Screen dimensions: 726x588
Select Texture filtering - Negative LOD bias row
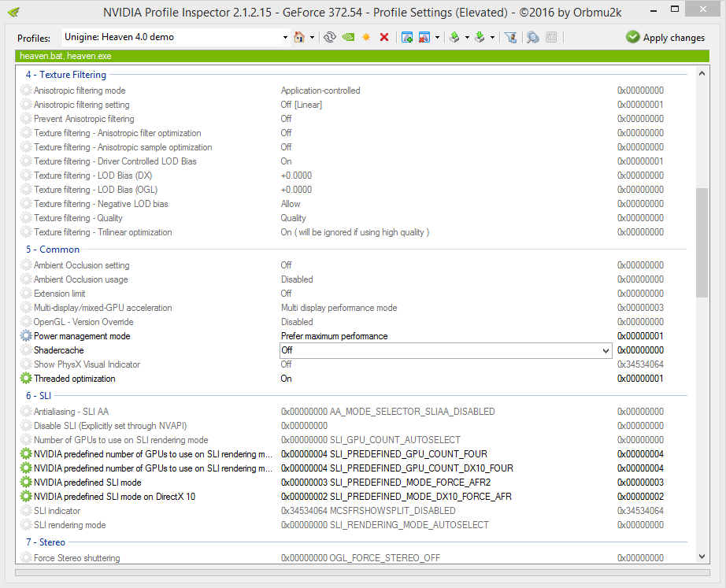pos(101,204)
